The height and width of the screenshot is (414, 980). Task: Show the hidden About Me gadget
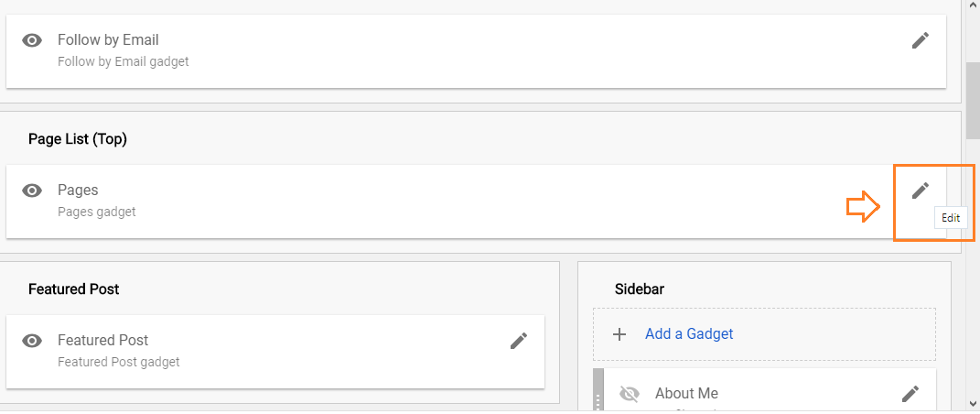tap(630, 394)
